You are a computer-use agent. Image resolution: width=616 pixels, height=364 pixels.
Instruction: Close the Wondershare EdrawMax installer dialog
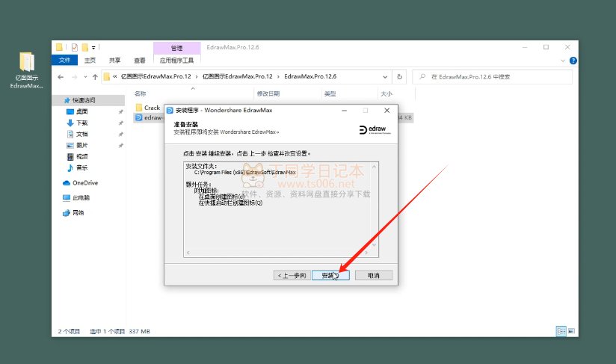(387, 111)
